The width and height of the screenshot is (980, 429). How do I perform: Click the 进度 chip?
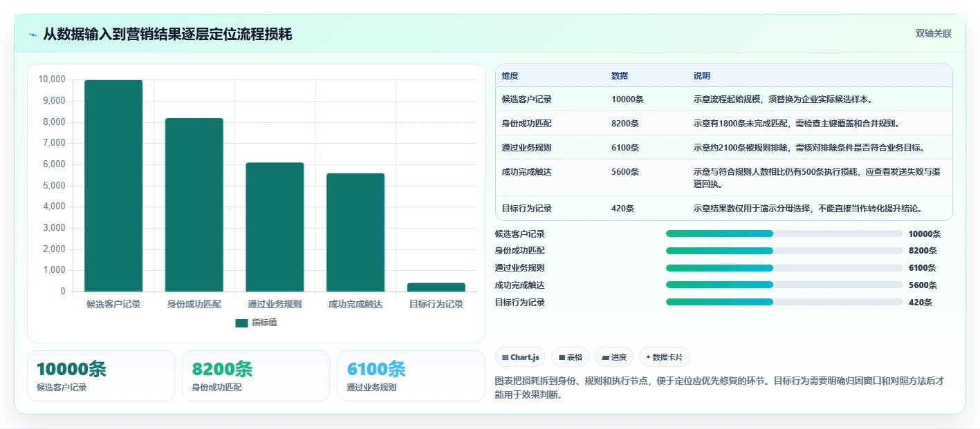pos(614,357)
